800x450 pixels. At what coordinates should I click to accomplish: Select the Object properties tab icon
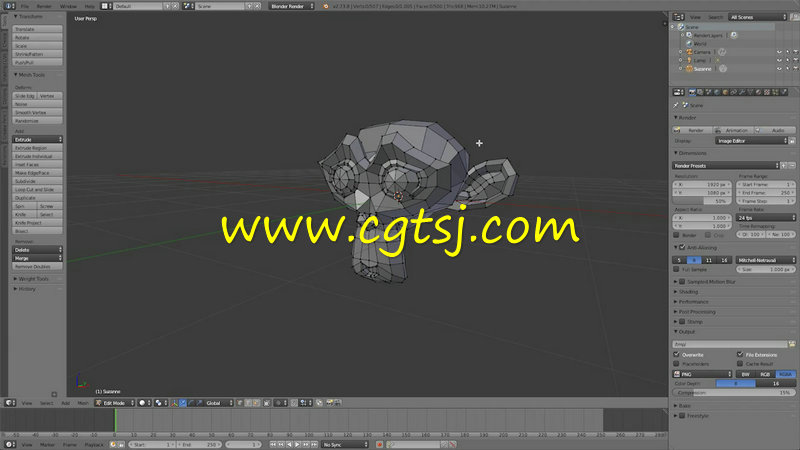pos(725,92)
